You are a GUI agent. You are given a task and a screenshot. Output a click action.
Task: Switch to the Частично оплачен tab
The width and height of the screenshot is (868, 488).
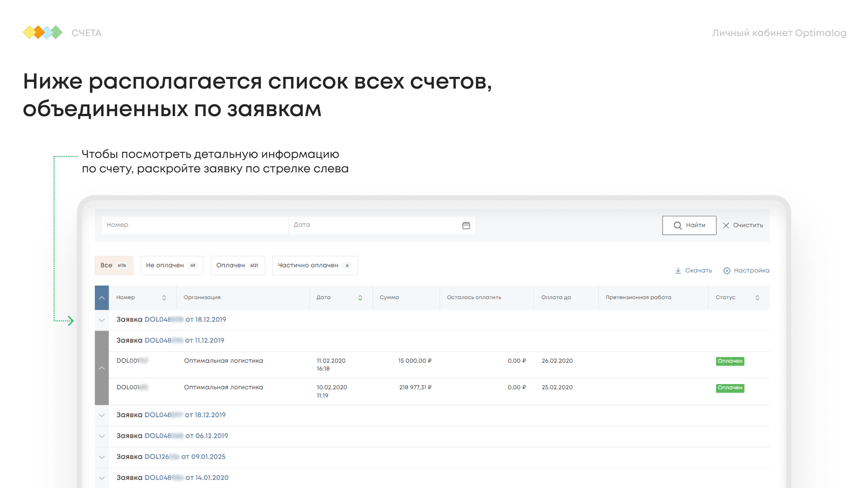(315, 266)
